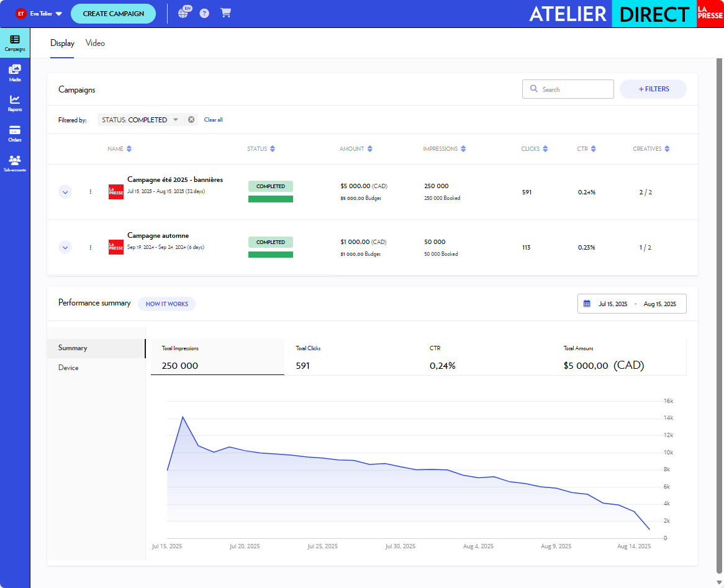Image resolution: width=724 pixels, height=588 pixels.
Task: Open the Media sidebar icon
Action: point(15,73)
